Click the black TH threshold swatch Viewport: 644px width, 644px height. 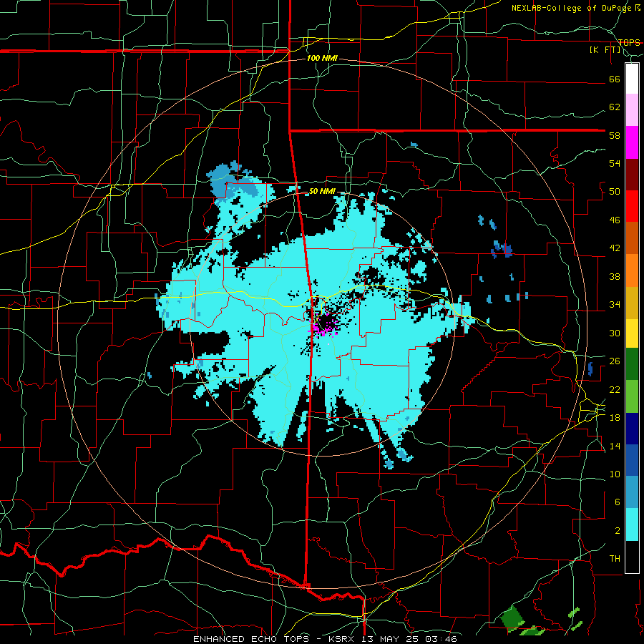coord(632,557)
